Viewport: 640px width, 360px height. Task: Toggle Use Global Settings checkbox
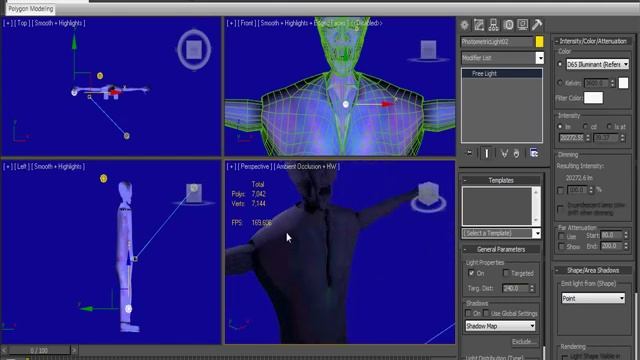tap(486, 313)
